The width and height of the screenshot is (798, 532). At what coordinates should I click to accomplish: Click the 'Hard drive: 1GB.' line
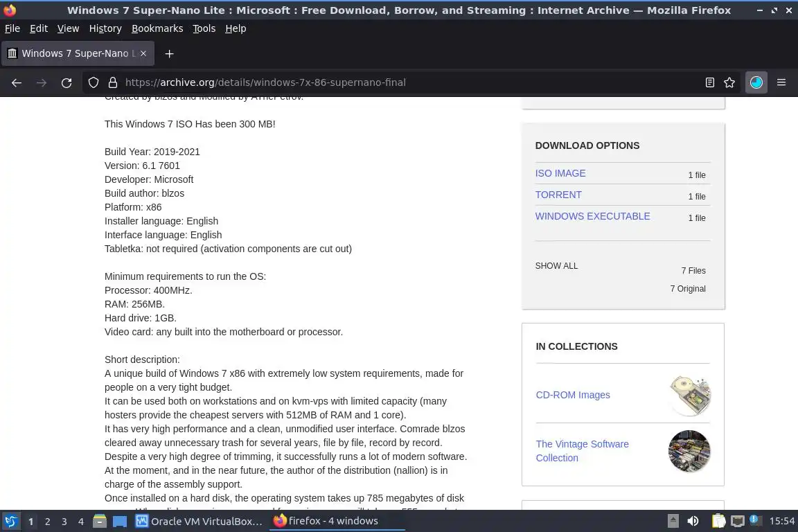pyautogui.click(x=141, y=318)
